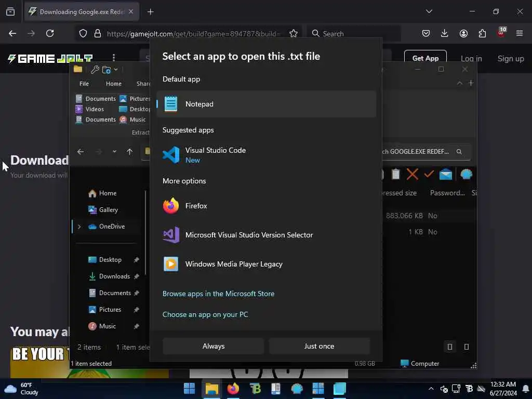Image resolution: width=532 pixels, height=399 pixels.
Task: Click File Explorer's back arrow
Action: (81, 152)
